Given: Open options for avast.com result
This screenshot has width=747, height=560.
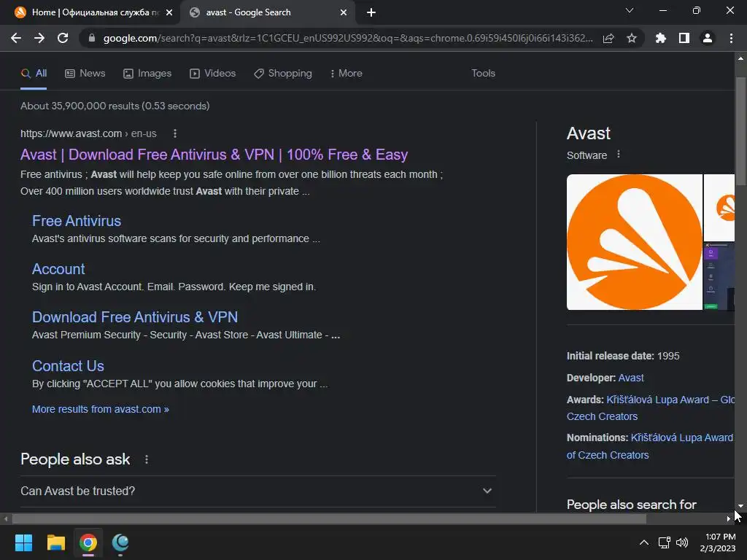Looking at the screenshot, I should 175,133.
